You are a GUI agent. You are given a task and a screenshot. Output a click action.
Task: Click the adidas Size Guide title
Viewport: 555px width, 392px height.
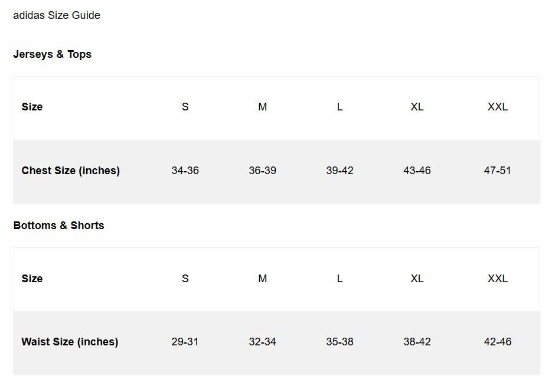(57, 15)
